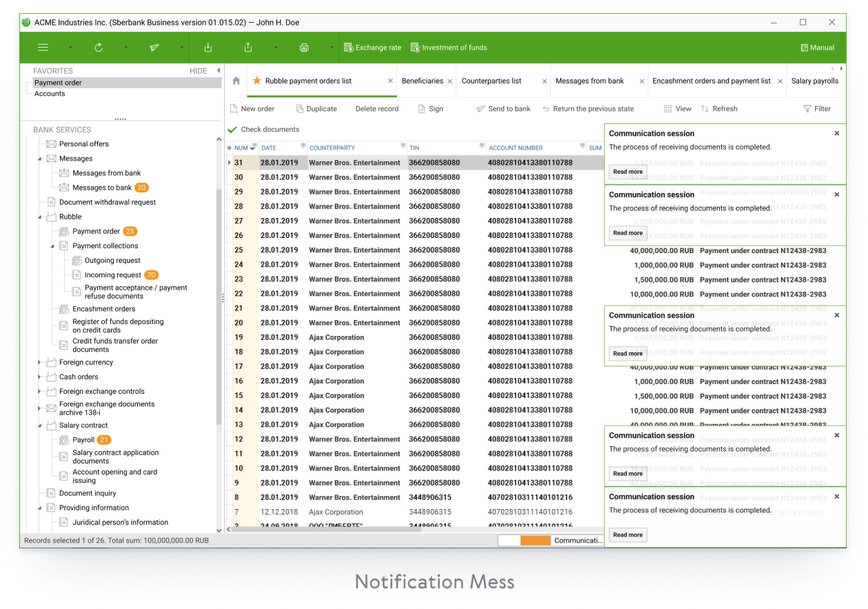The image size is (868, 609).
Task: Open Exchange rate from the toolbar
Action: point(372,48)
